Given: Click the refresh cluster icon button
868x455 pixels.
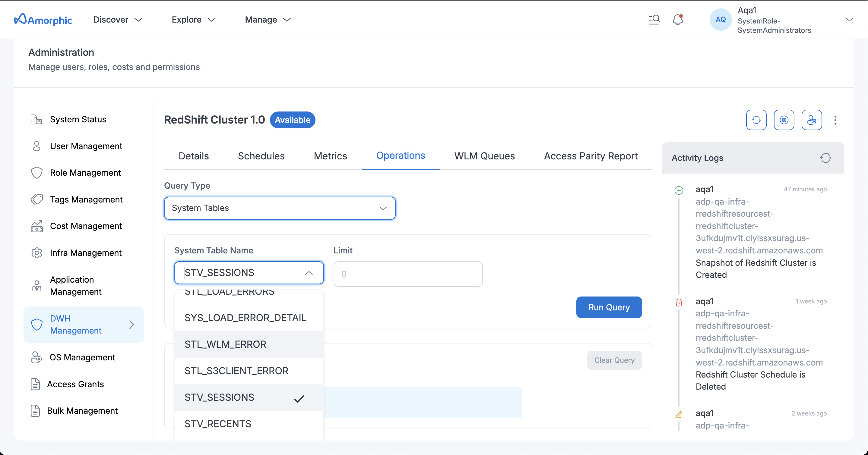Looking at the screenshot, I should pos(756,120).
